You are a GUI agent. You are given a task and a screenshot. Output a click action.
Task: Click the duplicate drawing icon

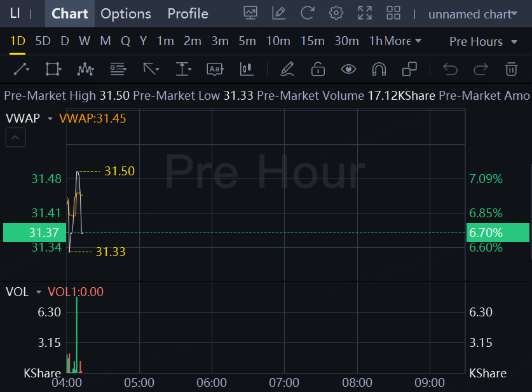[409, 69]
